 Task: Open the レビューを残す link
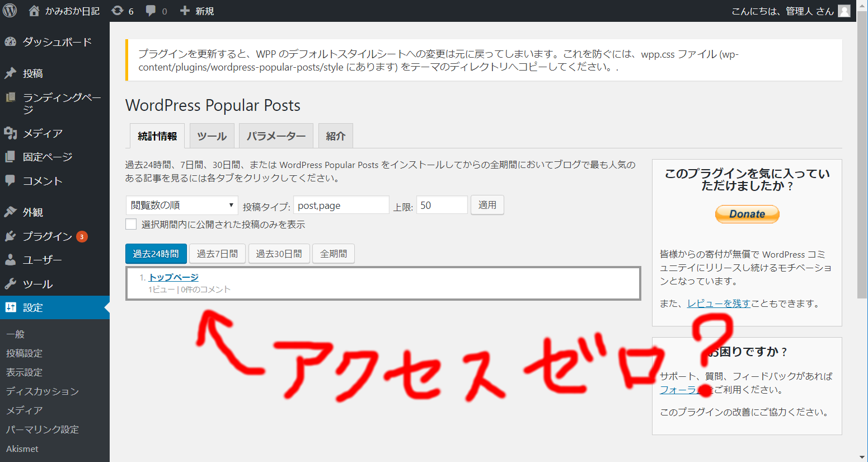tap(719, 304)
